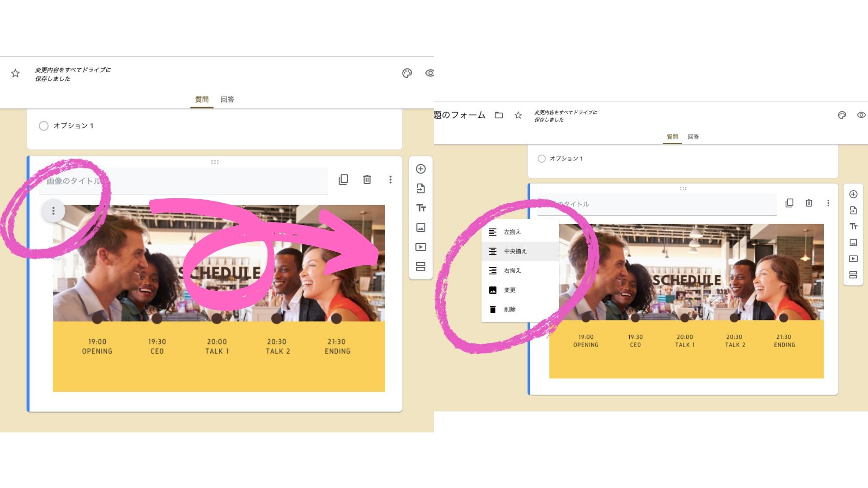Image resolution: width=868 pixels, height=488 pixels.
Task: Add section icon in left screenshot sidebar
Action: (420, 267)
